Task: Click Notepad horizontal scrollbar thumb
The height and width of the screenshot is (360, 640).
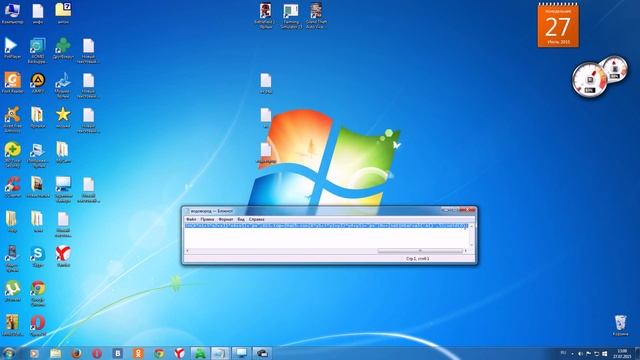Action: pos(420,251)
